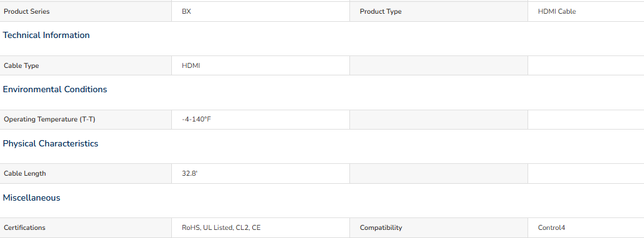
Task: Click the Cable Type label cell
Action: pyautogui.click(x=85, y=65)
